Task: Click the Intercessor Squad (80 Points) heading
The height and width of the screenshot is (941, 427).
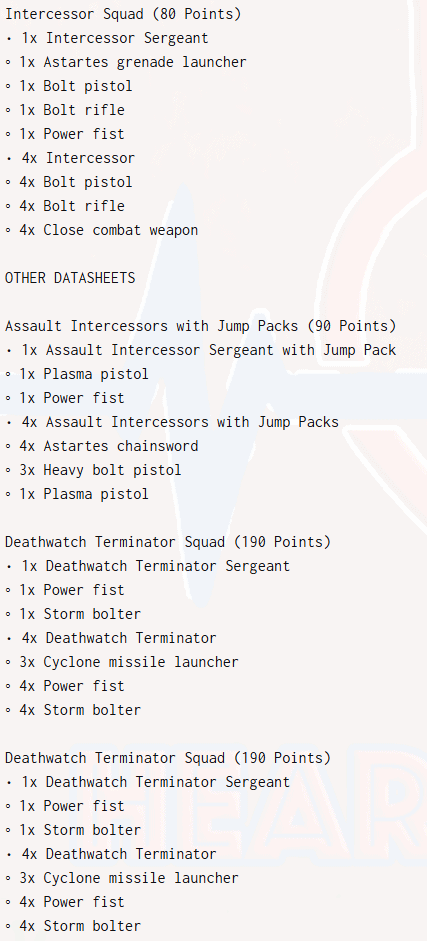Action: (123, 14)
